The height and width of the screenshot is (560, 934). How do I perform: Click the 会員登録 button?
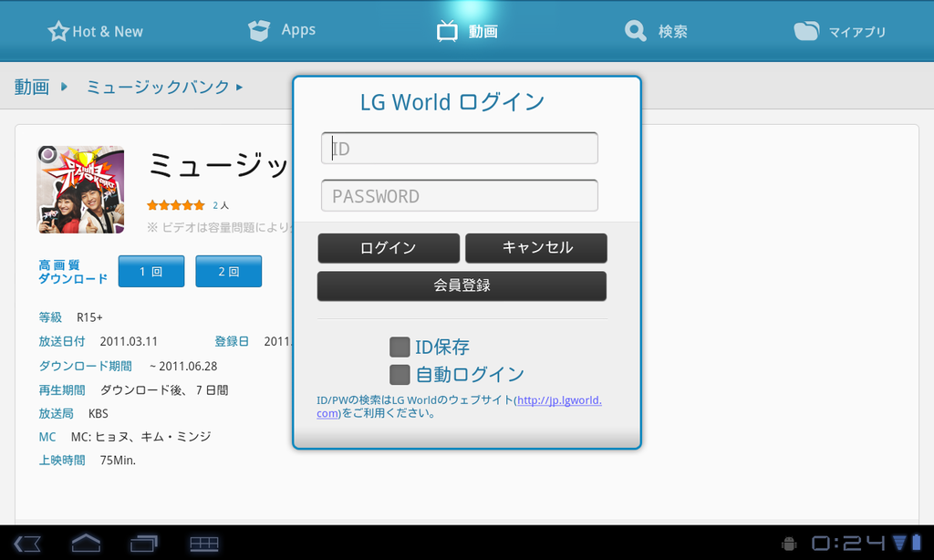462,286
